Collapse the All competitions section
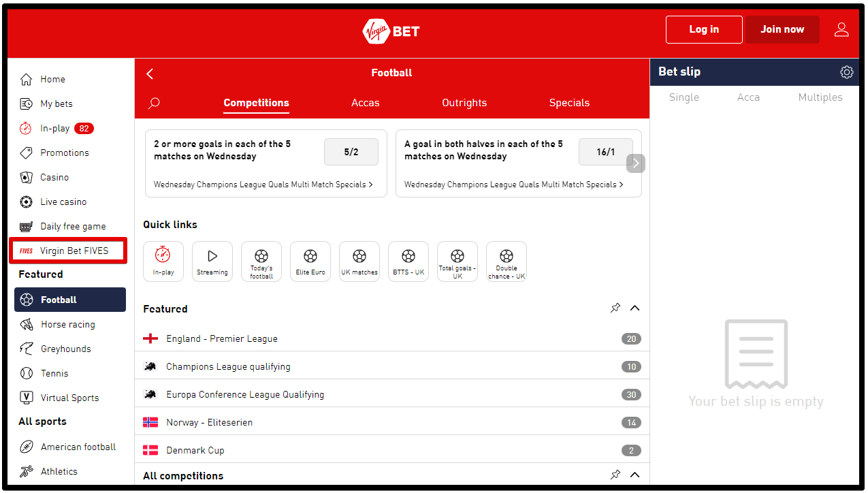The height and width of the screenshot is (493, 868). pyautogui.click(x=635, y=475)
